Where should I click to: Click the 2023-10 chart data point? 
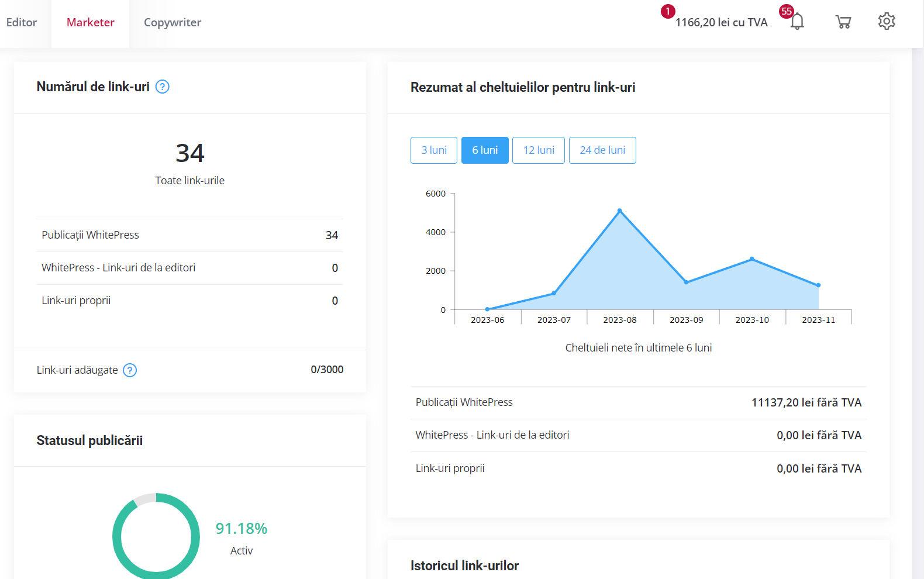(x=752, y=259)
